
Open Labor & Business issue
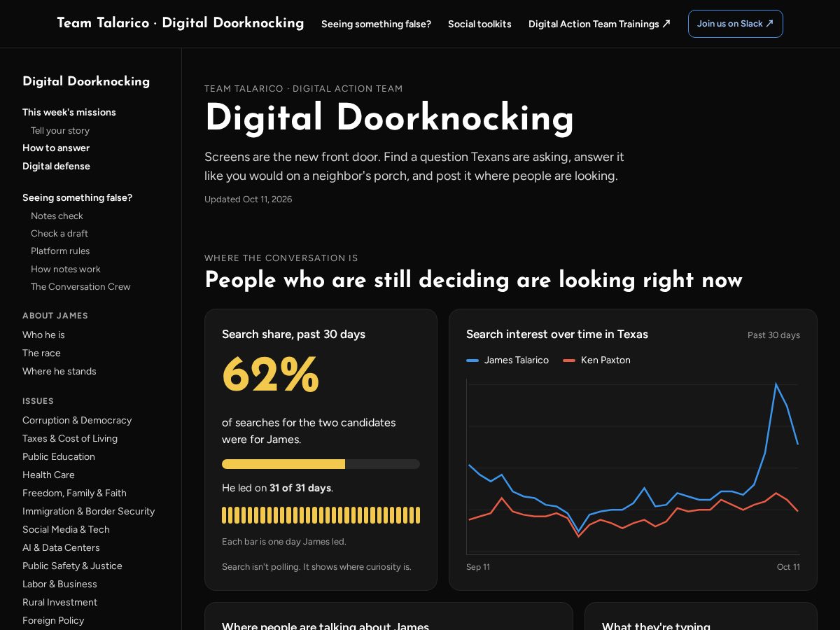click(x=59, y=584)
